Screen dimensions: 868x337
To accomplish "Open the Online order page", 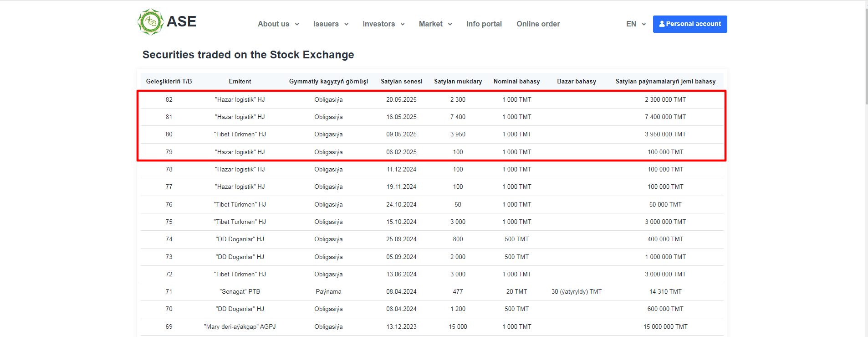I will click(538, 24).
